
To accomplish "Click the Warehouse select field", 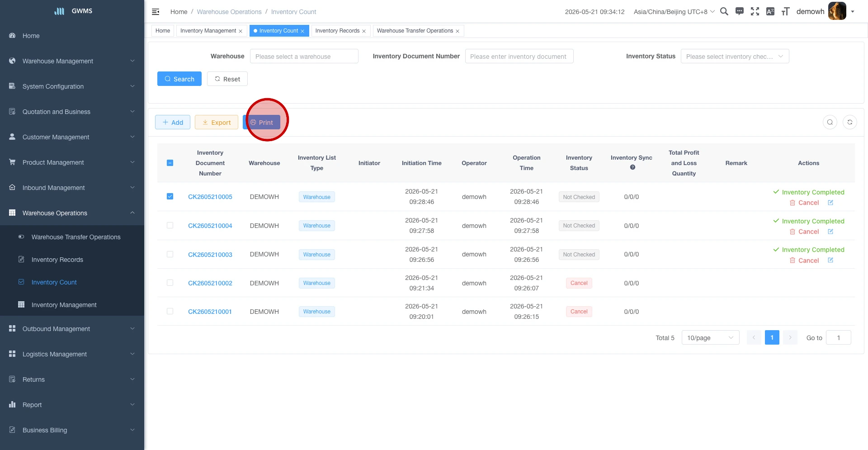I will tap(304, 57).
